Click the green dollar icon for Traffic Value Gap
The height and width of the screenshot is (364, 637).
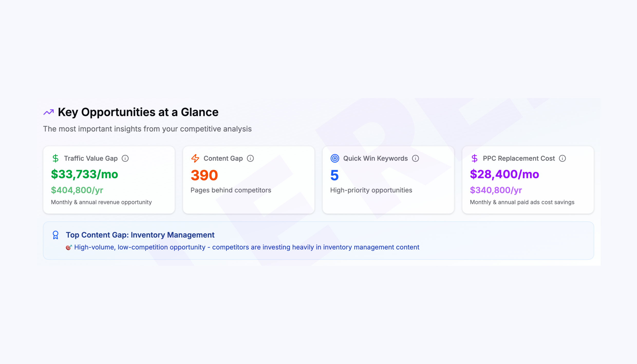[55, 158]
